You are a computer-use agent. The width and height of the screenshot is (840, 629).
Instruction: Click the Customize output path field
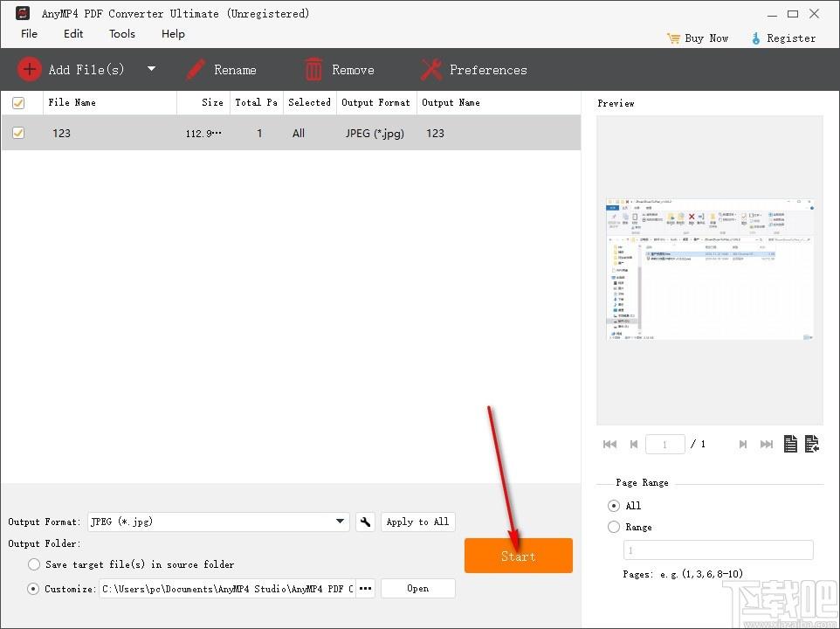[227, 589]
